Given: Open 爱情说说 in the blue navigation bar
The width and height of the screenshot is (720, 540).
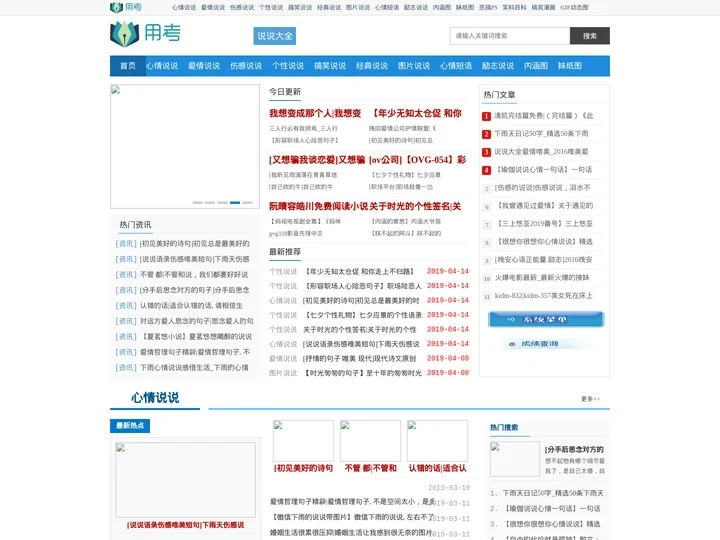Looking at the screenshot, I should 204,66.
